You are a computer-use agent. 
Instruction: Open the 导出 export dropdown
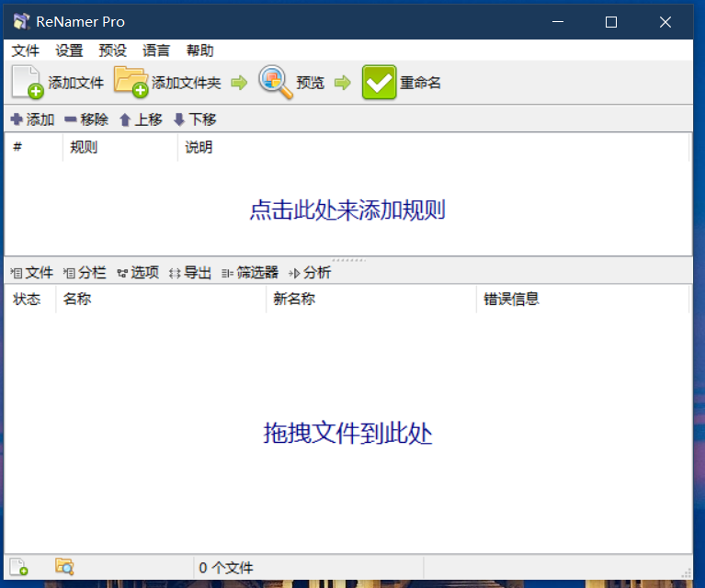(190, 273)
